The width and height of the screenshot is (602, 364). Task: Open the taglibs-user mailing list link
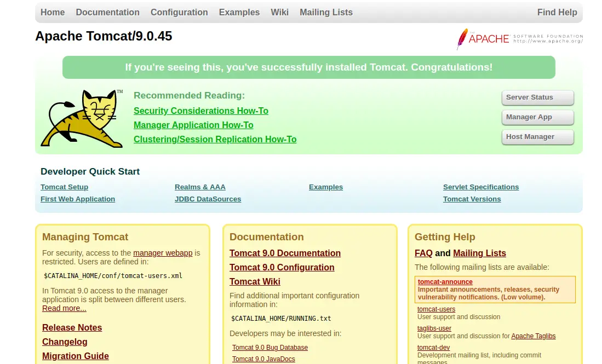434,328
